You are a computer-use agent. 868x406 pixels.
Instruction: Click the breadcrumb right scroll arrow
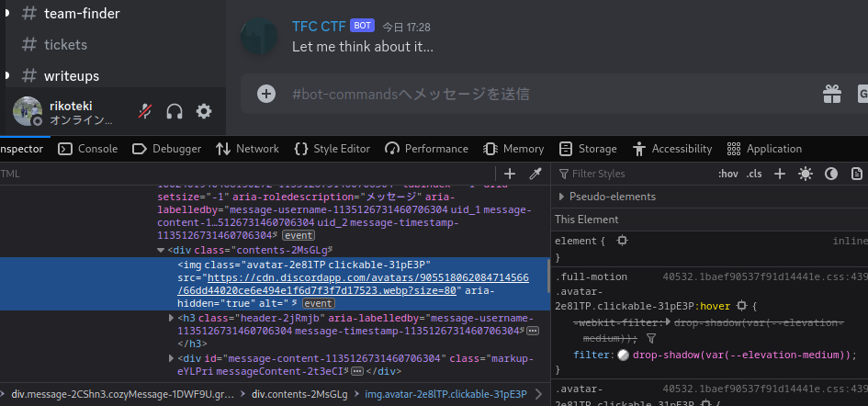[538, 394]
